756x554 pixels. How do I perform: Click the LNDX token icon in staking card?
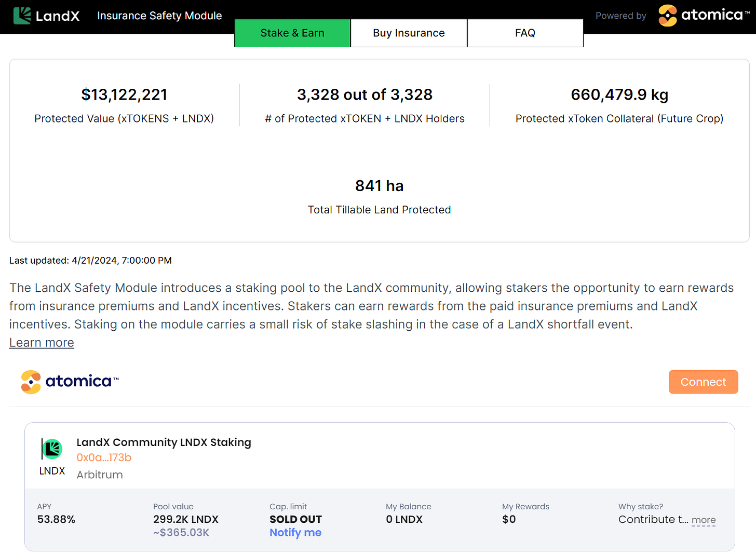point(52,449)
